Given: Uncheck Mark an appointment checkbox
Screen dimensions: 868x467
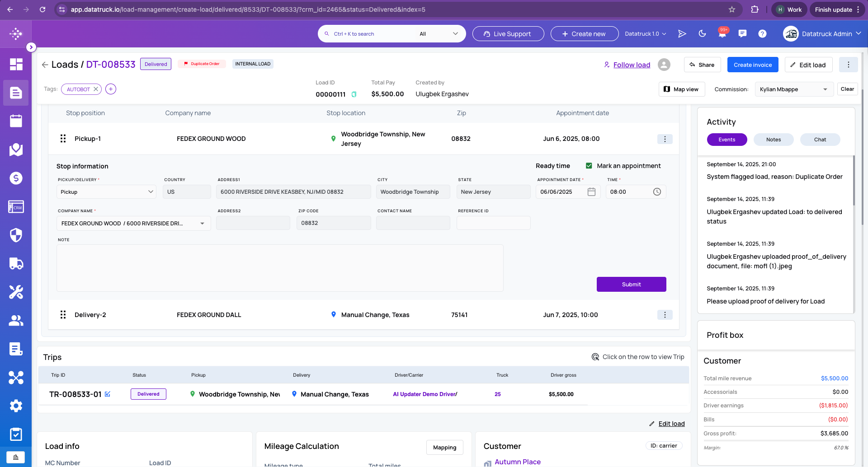Looking at the screenshot, I should click(x=589, y=166).
